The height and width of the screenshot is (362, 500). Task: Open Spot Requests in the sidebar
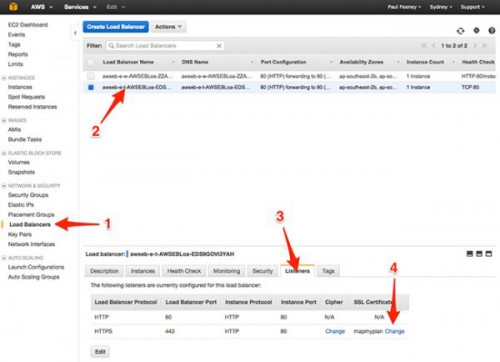click(x=26, y=97)
